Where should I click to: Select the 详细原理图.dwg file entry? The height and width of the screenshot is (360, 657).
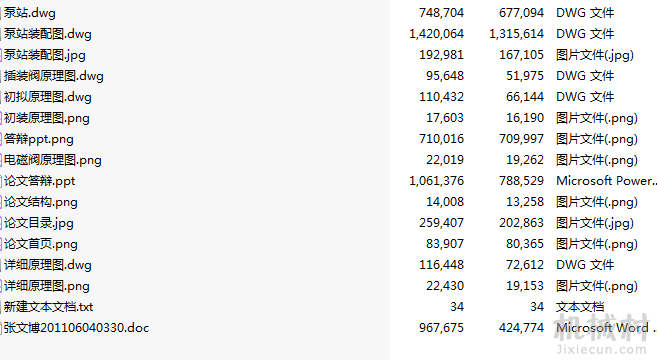coord(48,265)
